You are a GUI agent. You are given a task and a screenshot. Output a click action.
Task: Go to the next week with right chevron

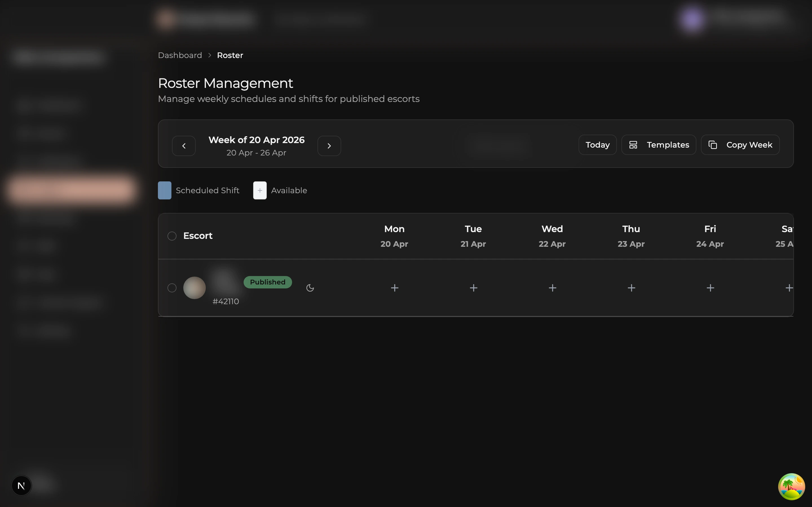coord(329,146)
